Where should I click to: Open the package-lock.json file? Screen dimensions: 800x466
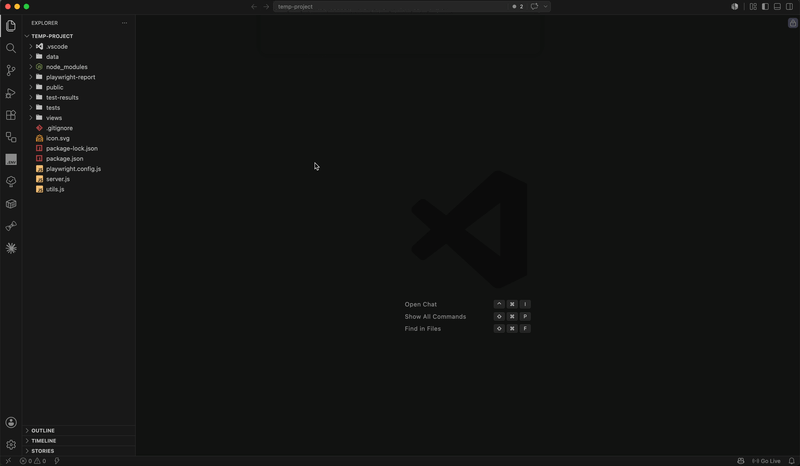coord(79,149)
